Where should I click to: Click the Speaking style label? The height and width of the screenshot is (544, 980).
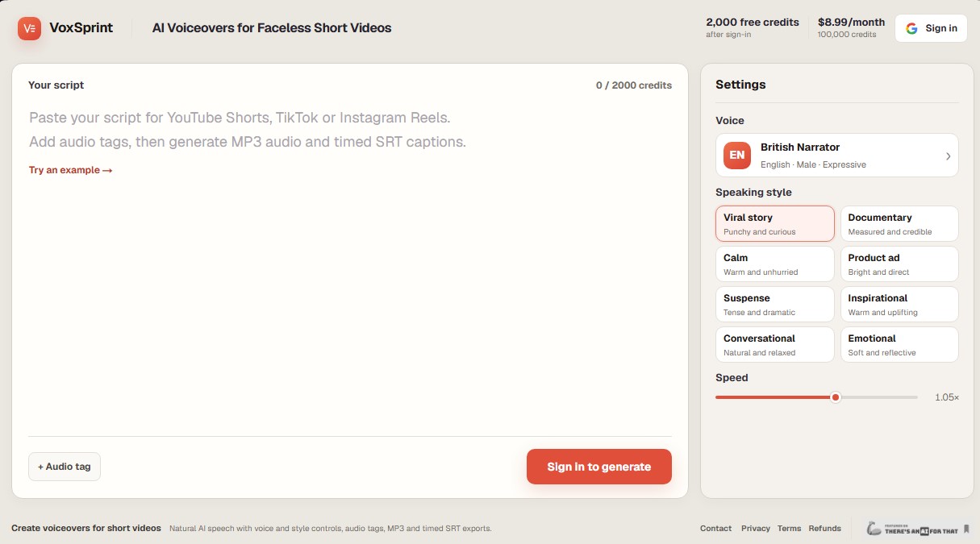click(x=753, y=193)
